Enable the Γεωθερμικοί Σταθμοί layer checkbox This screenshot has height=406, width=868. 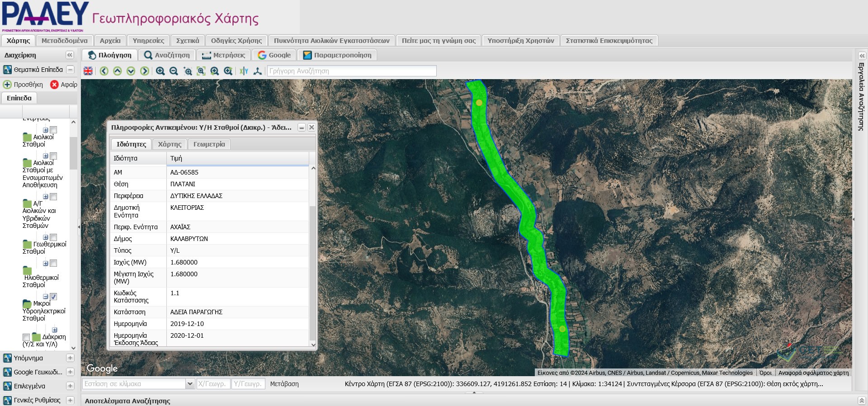[53, 237]
